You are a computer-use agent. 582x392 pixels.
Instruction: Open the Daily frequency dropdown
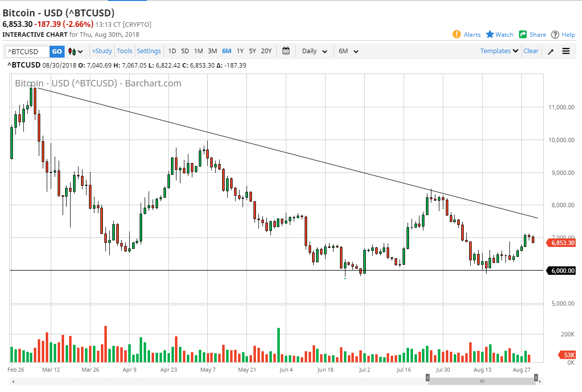(314, 51)
